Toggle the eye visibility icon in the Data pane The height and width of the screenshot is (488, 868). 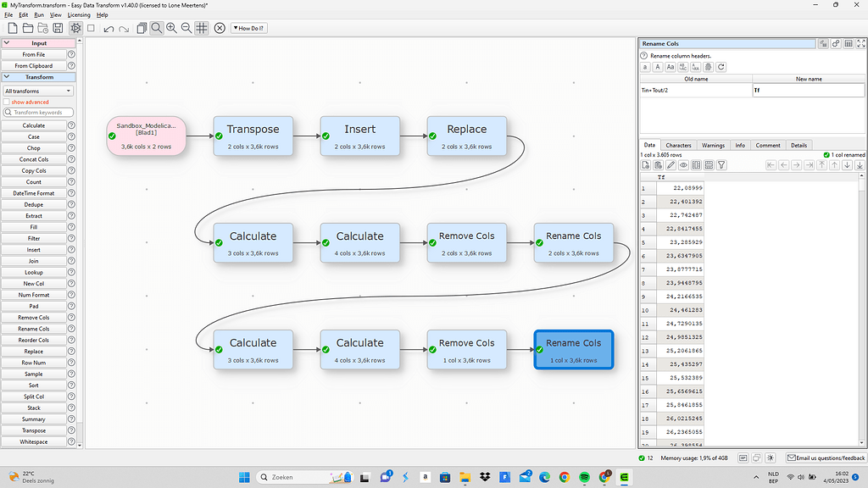[x=683, y=165]
